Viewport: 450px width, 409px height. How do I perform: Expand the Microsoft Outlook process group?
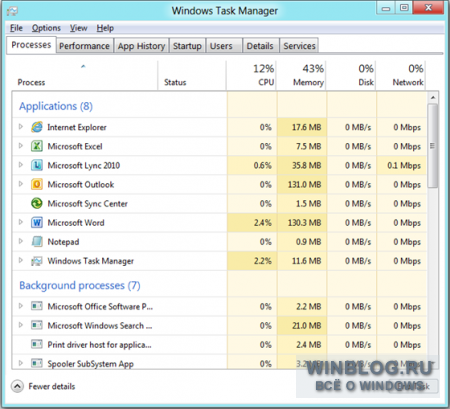21,184
